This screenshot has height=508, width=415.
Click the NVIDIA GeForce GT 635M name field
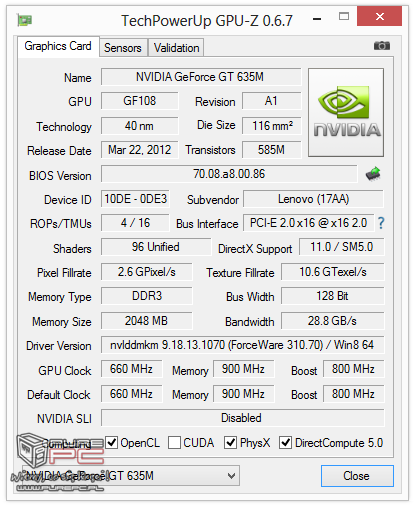[x=201, y=77]
